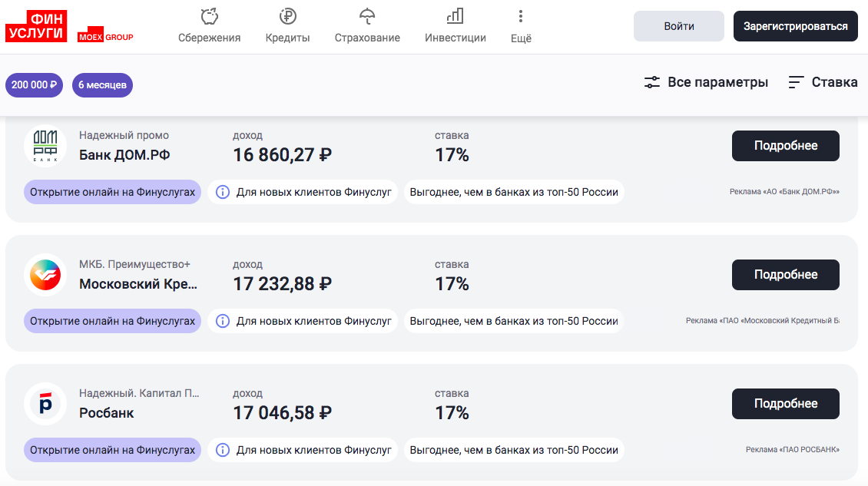The height and width of the screenshot is (486, 868).
Task: Click the 17% rate in Росбанк card
Action: (x=452, y=413)
